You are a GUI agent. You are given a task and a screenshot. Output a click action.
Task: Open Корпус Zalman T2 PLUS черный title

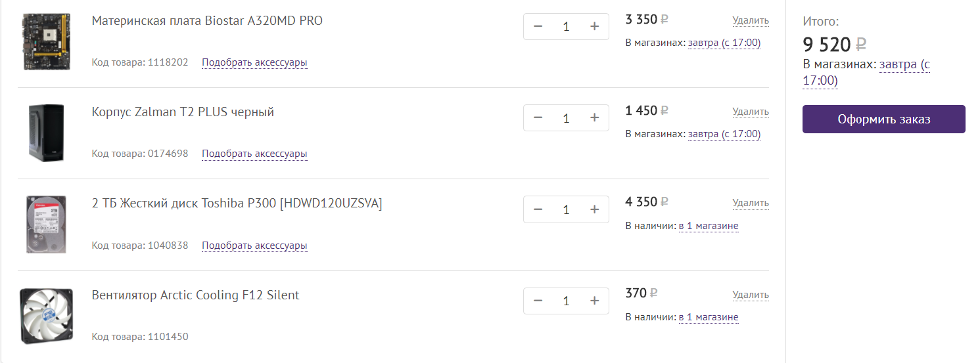coord(183,112)
